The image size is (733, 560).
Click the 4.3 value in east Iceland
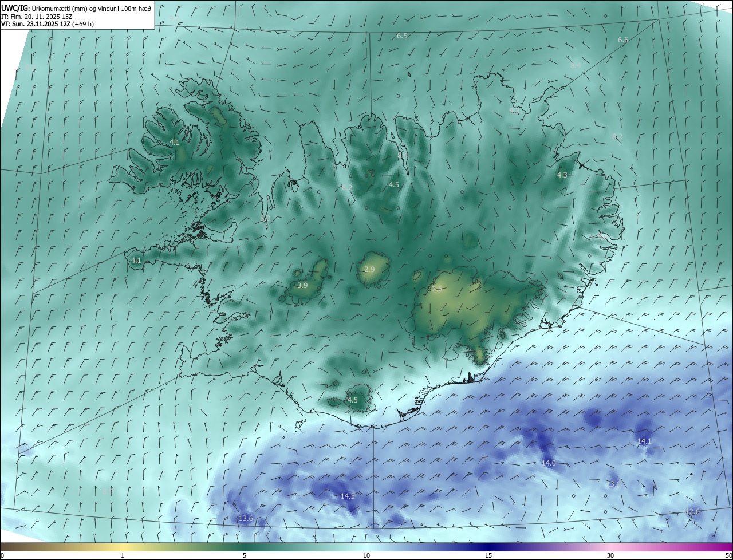coord(562,175)
